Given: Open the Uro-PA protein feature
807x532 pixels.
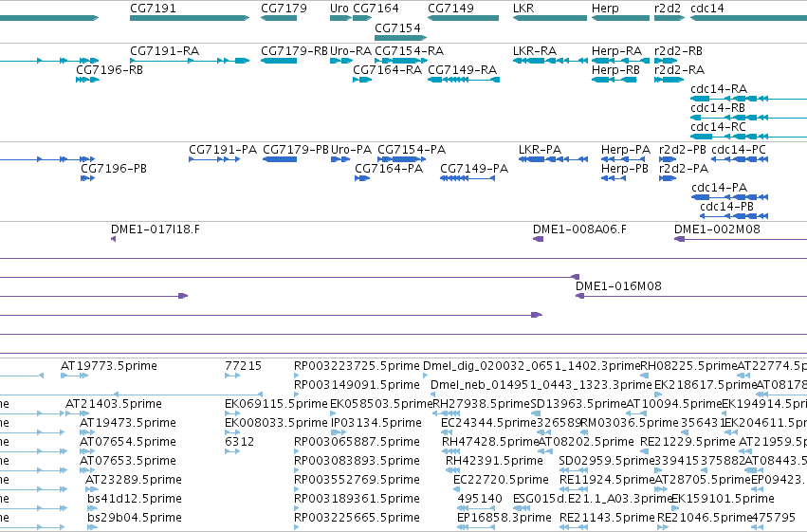Looking at the screenshot, I should point(340,159).
